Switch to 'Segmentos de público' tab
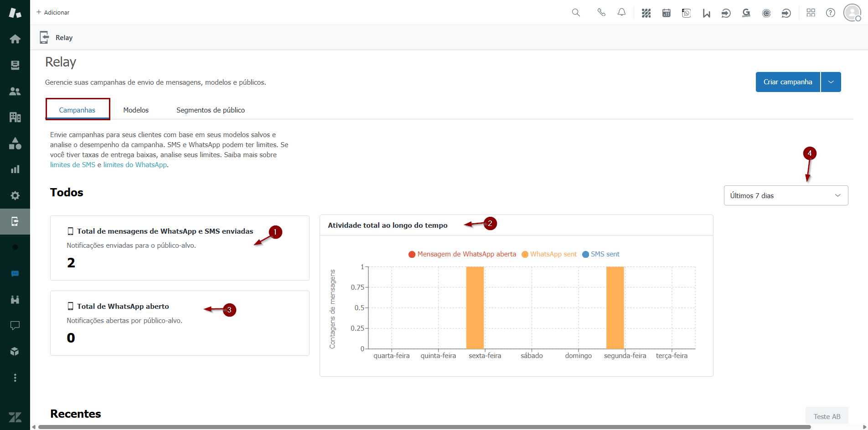 [211, 110]
